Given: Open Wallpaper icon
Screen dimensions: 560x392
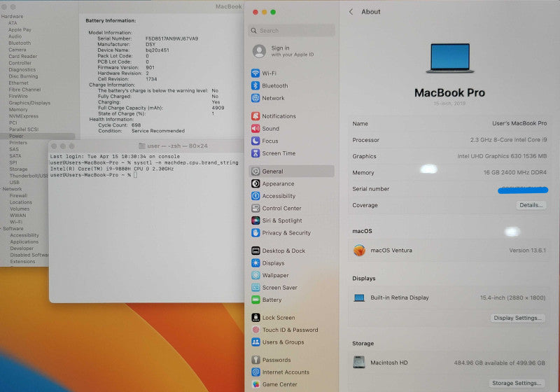Looking at the screenshot, I should pyautogui.click(x=255, y=275).
